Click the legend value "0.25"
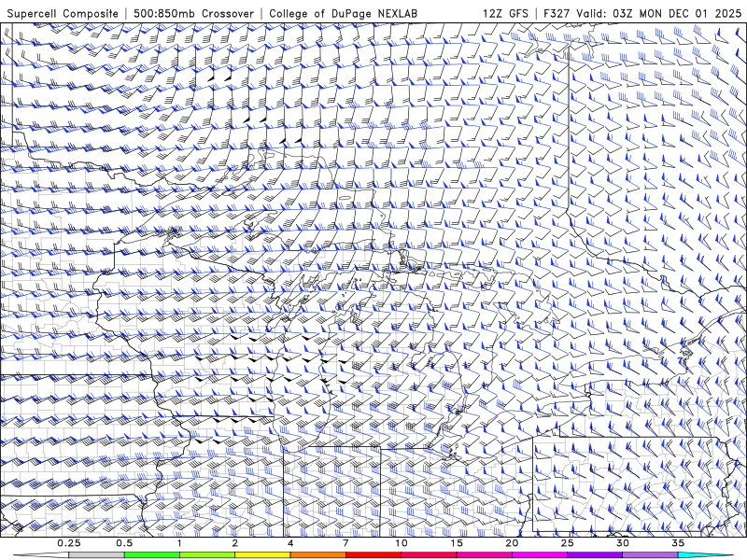Image resolution: width=747 pixels, height=560 pixels. [68, 543]
